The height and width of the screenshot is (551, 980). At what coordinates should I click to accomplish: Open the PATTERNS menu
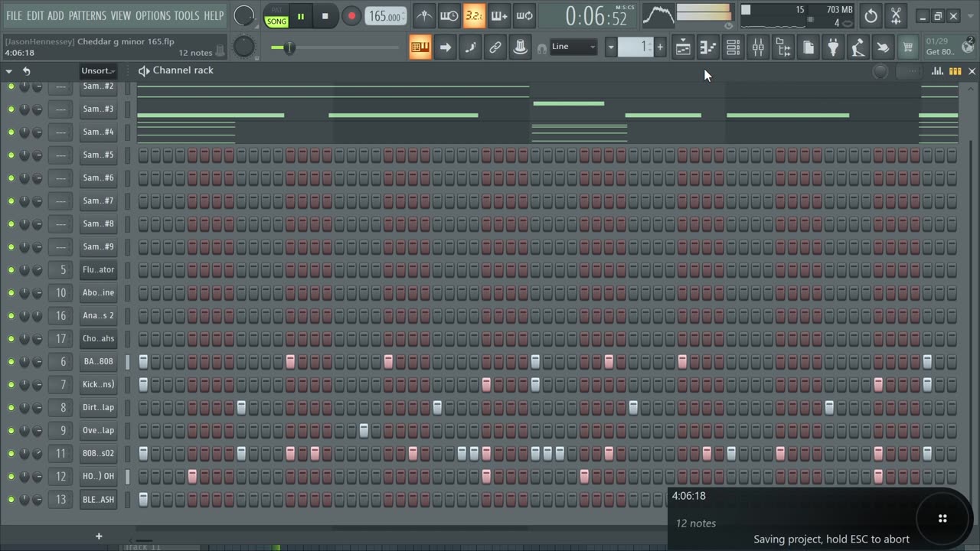click(x=87, y=15)
